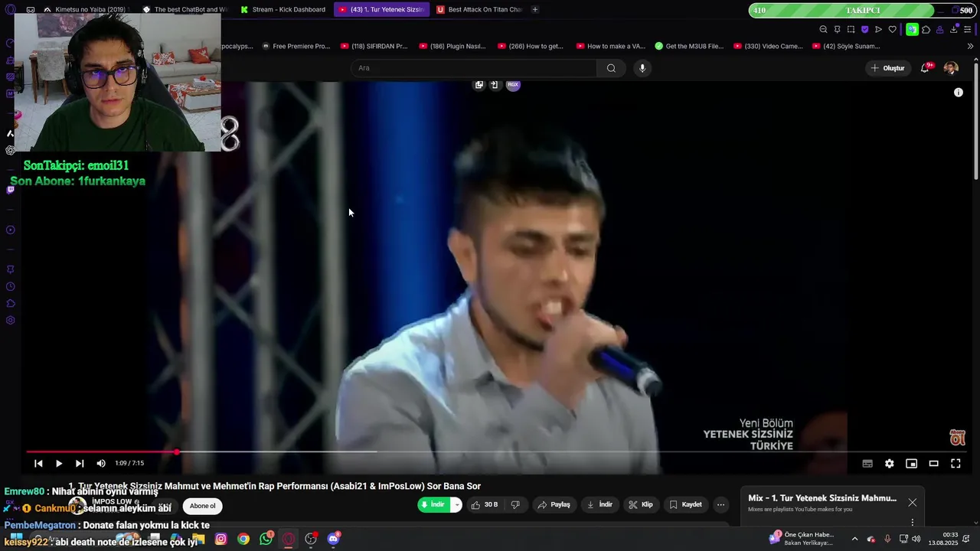
Task: Click the pin icon in browser toolbar
Action: (837, 30)
